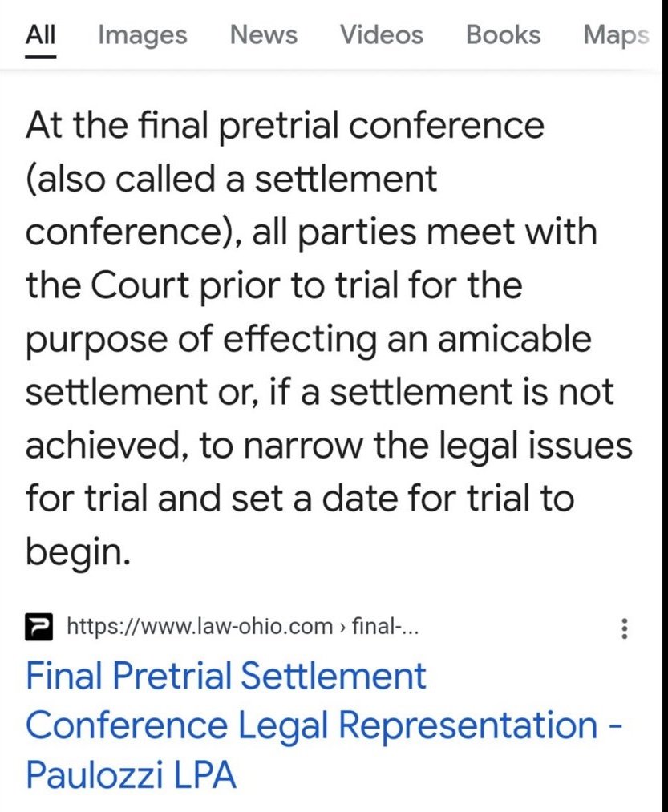Viewport: 668px width, 812px height.
Task: Tap "Conference Legal Representation" title line
Action: (x=311, y=725)
